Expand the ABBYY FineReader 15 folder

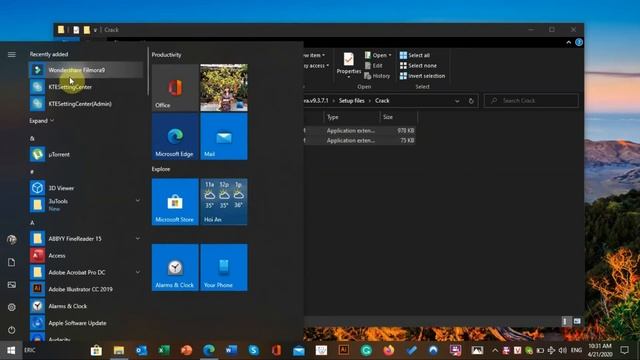pos(138,238)
